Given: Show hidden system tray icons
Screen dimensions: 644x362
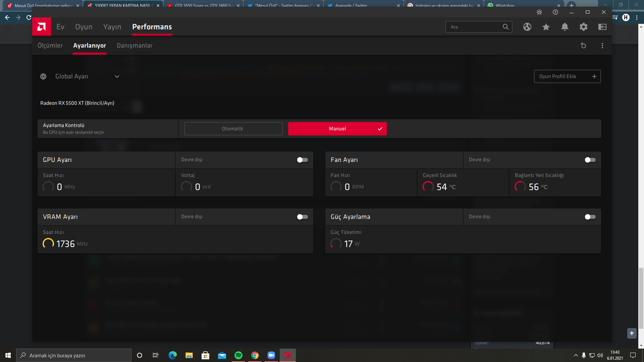Looking at the screenshot, I should click(576, 355).
